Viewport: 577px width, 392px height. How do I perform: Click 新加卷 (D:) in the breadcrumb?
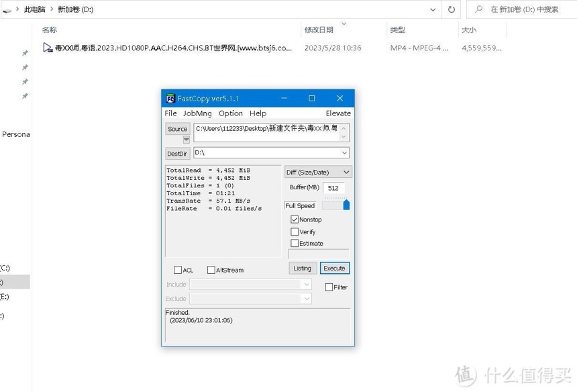[x=75, y=9]
